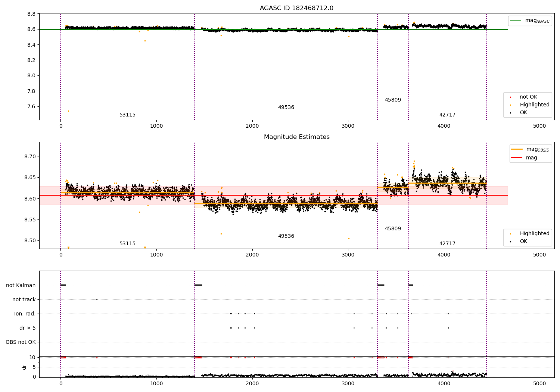The width and height of the screenshot is (560, 392).
Task: Click the 'Ion. rad.' axis label
Action: [25, 314]
